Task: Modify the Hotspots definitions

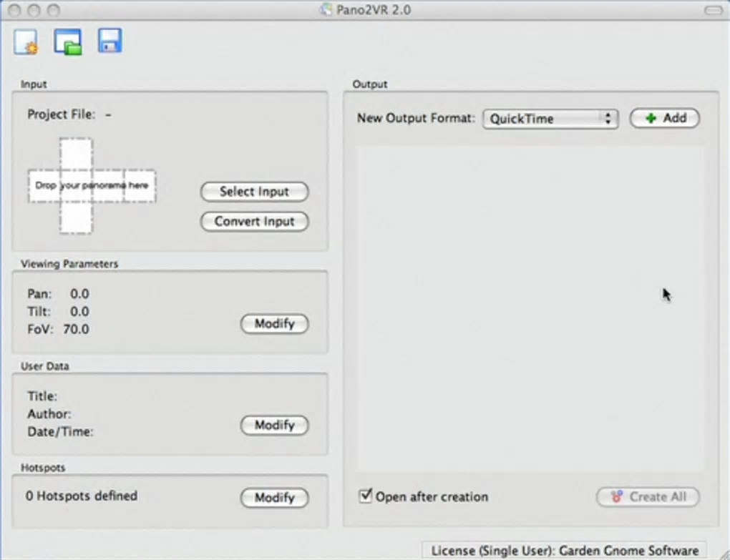Action: point(274,498)
